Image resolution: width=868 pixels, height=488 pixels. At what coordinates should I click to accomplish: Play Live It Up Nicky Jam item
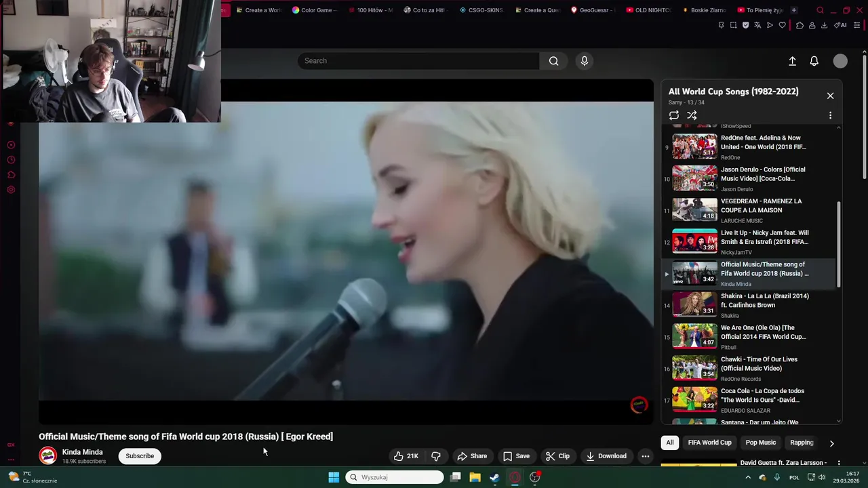749,242
